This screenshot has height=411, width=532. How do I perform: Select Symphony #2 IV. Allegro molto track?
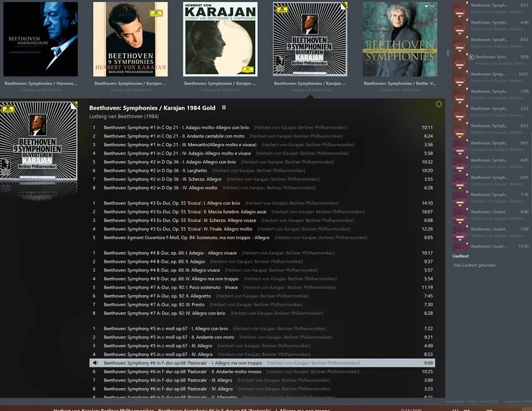coord(262,188)
